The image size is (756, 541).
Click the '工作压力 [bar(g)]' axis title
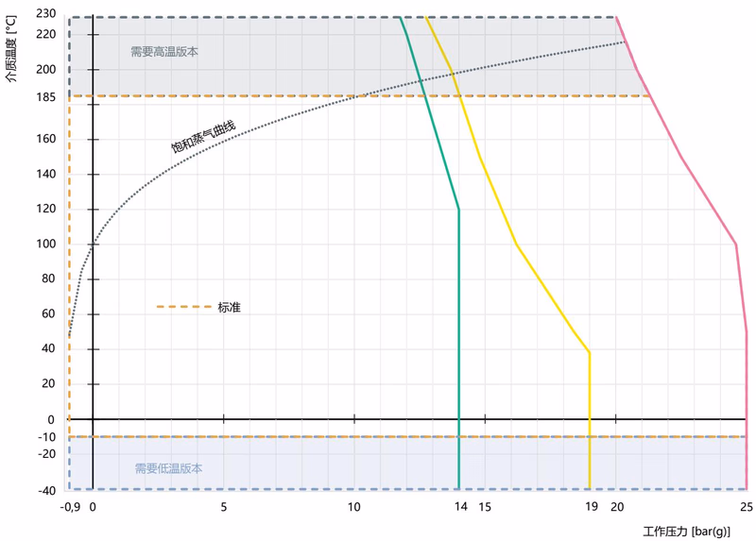coord(687,532)
